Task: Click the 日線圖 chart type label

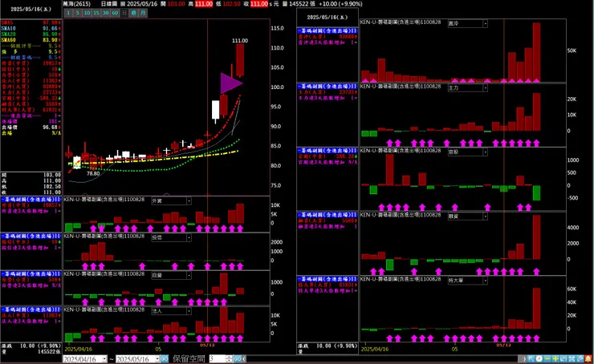Action: 108,4
